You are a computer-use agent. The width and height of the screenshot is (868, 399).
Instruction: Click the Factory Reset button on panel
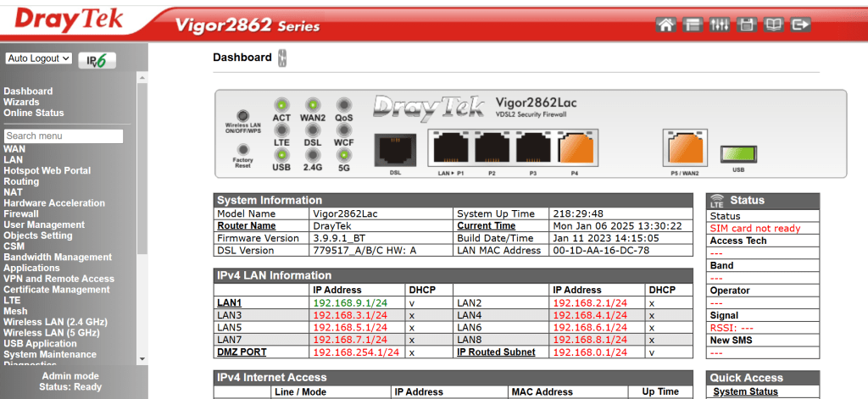tap(242, 150)
